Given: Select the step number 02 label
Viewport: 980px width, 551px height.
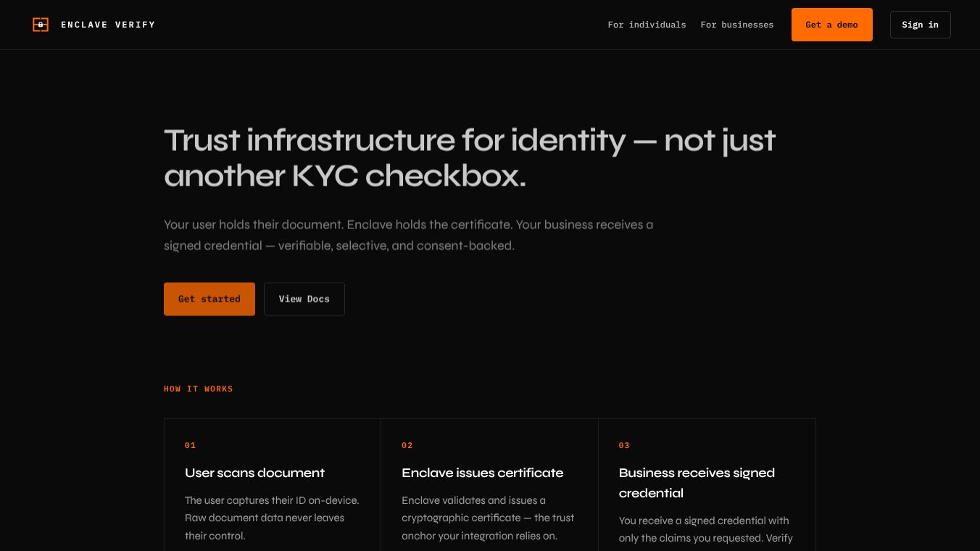Looking at the screenshot, I should coord(407,445).
